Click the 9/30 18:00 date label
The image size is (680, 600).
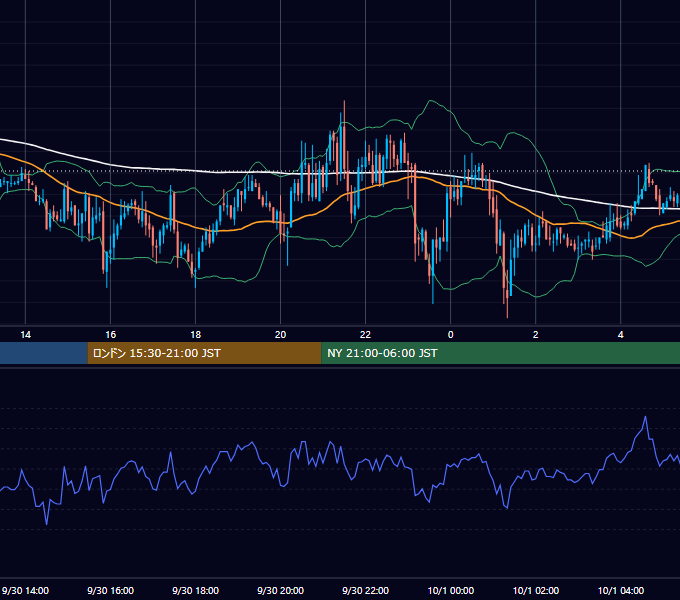[196, 590]
